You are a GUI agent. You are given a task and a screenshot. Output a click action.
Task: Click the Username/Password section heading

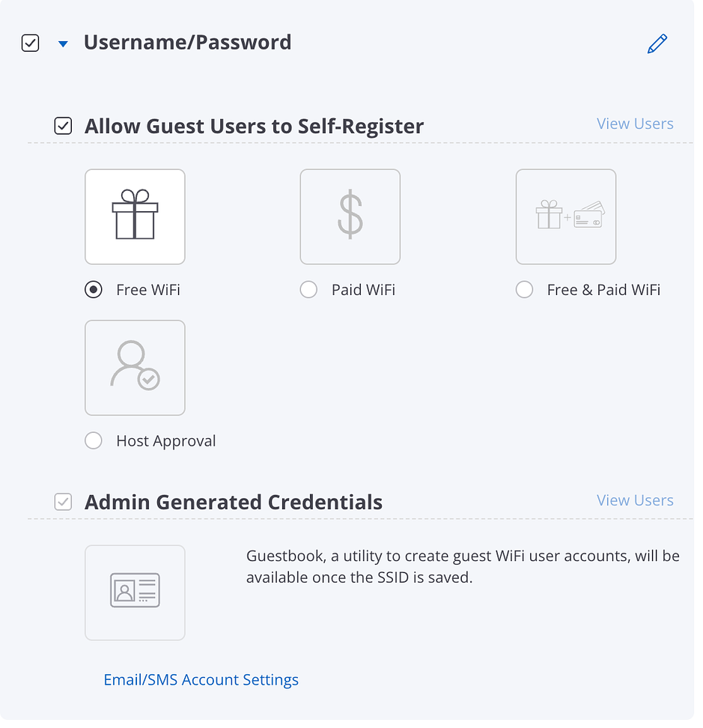pos(187,43)
